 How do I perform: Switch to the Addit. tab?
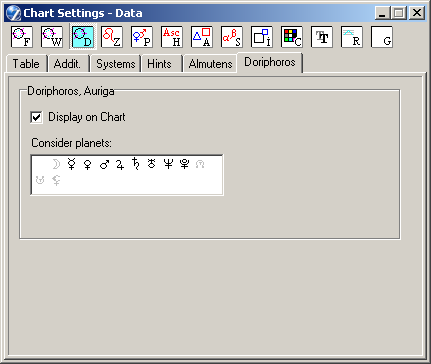pos(68,64)
